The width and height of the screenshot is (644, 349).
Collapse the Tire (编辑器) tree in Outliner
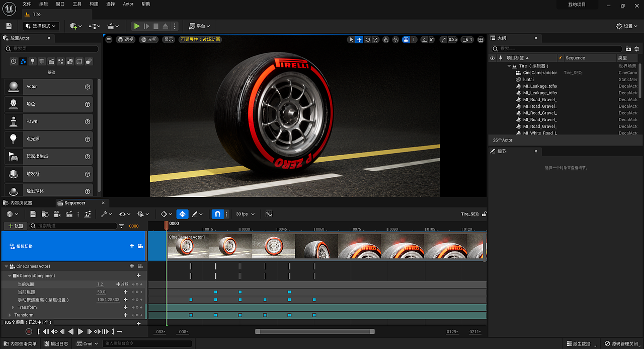509,66
